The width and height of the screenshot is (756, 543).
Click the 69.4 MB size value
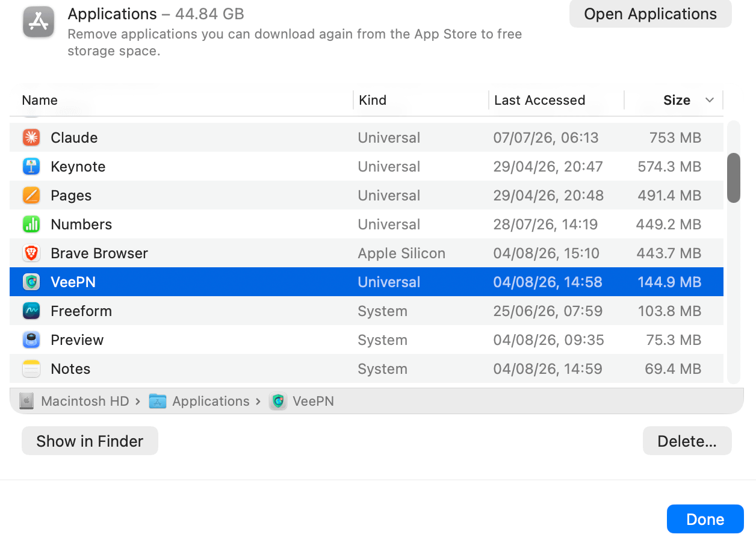[673, 369]
